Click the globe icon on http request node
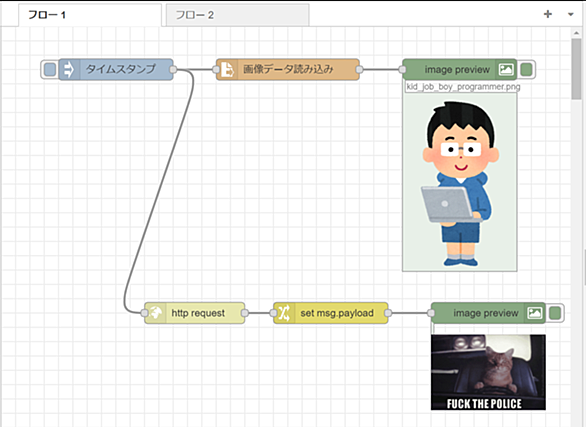The image size is (586, 427). [x=155, y=313]
